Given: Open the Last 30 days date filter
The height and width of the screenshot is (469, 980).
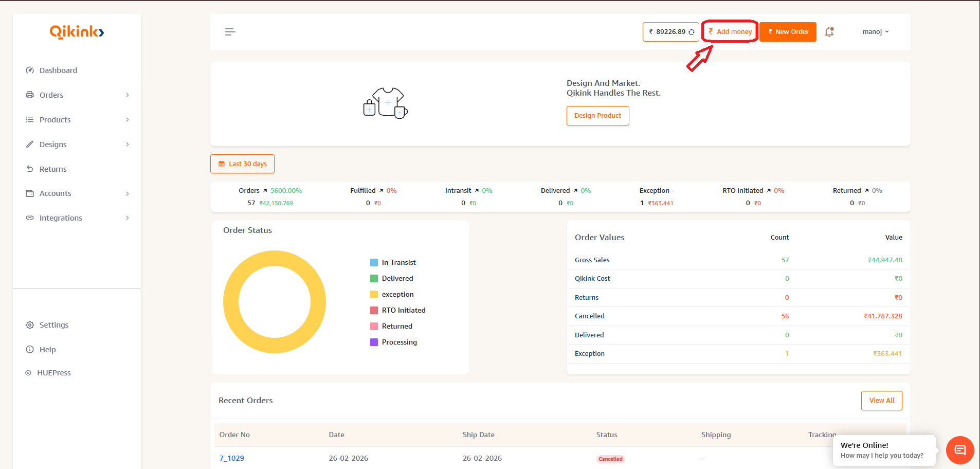Looking at the screenshot, I should pos(242,164).
